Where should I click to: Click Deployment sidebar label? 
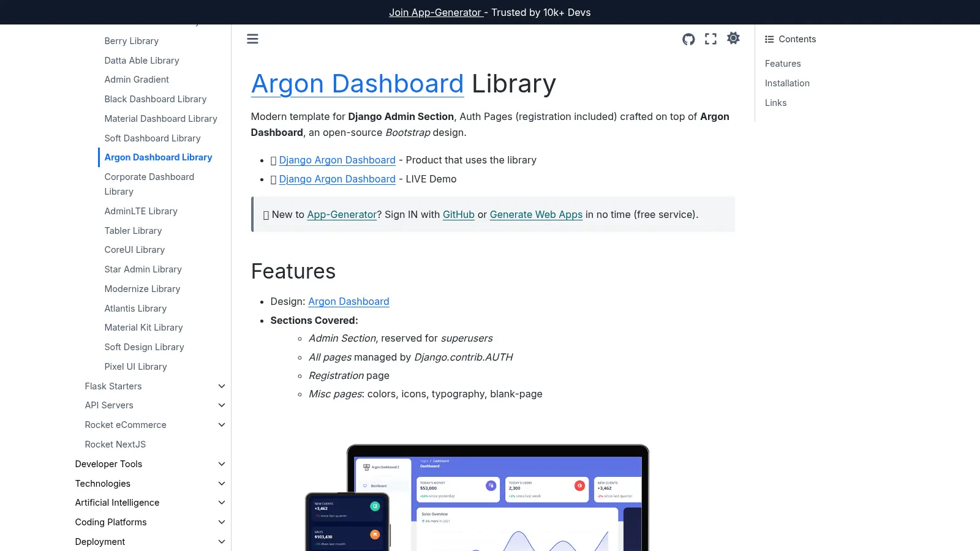[100, 542]
